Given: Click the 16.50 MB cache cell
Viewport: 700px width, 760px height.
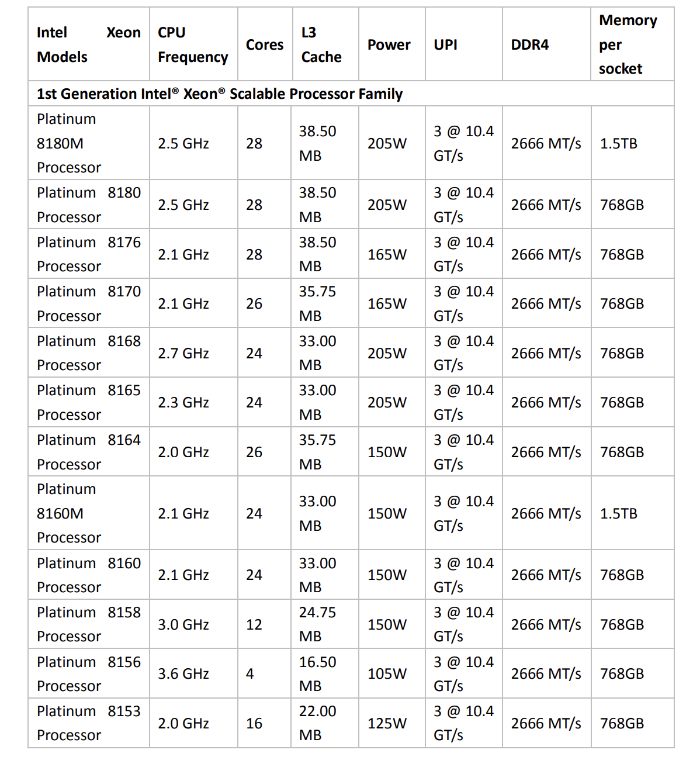Looking at the screenshot, I should pyautogui.click(x=318, y=674).
